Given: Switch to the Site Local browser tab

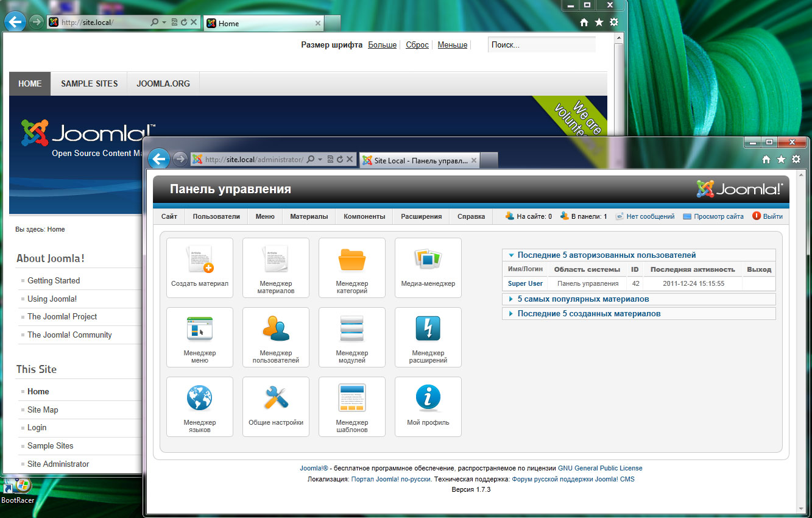Looking at the screenshot, I should click(420, 160).
